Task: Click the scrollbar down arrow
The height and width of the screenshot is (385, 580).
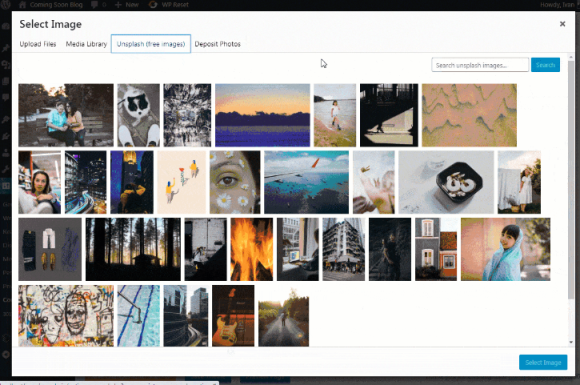Action: tap(571, 342)
